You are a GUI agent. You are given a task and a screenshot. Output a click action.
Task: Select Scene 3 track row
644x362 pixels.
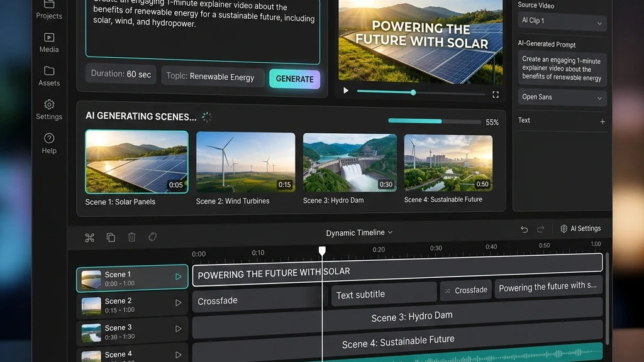click(132, 332)
